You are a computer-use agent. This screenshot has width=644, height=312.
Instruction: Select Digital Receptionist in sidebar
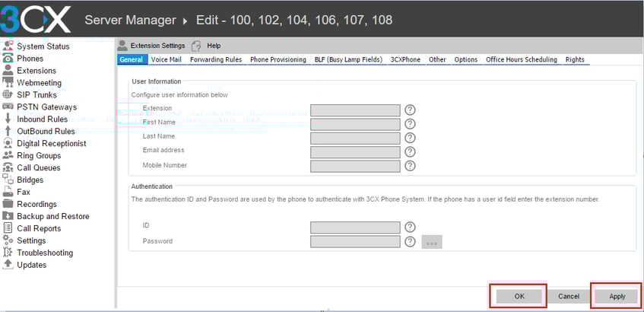[52, 144]
